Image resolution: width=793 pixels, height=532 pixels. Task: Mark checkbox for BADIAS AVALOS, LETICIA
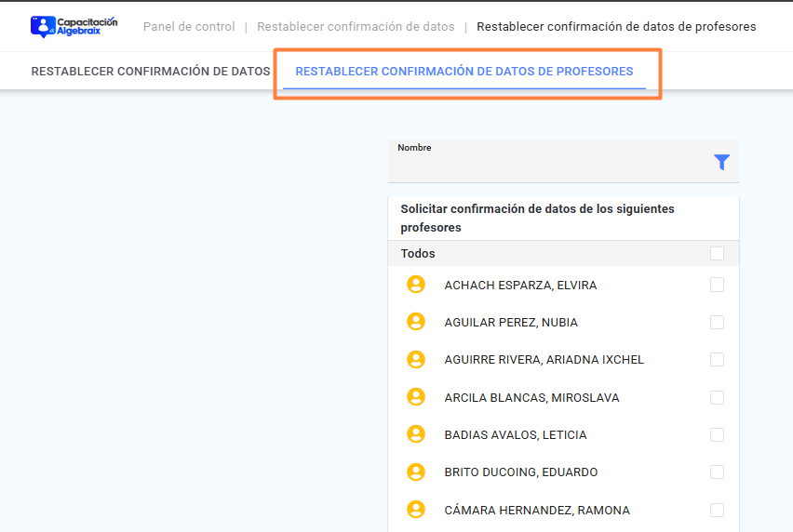coord(717,435)
